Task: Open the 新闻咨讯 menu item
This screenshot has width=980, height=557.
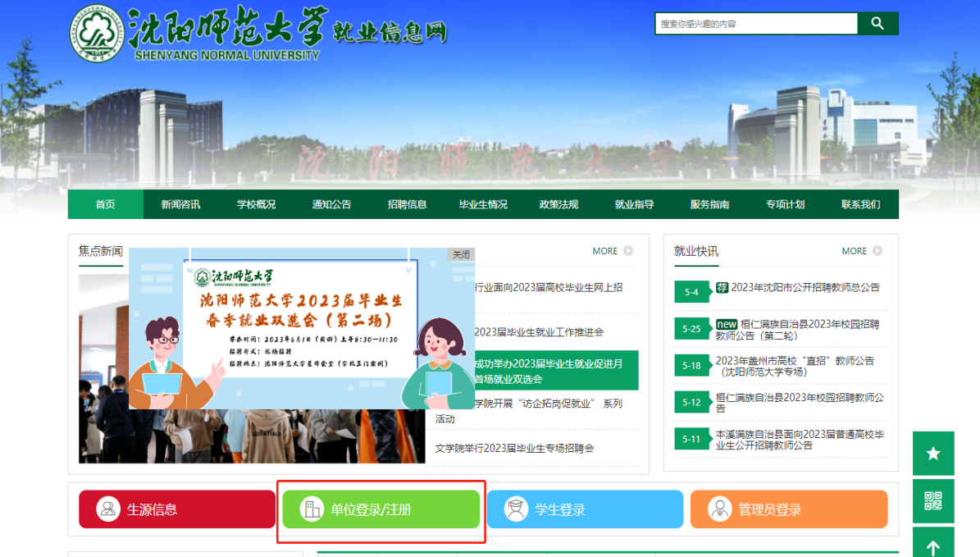Action: click(x=180, y=204)
